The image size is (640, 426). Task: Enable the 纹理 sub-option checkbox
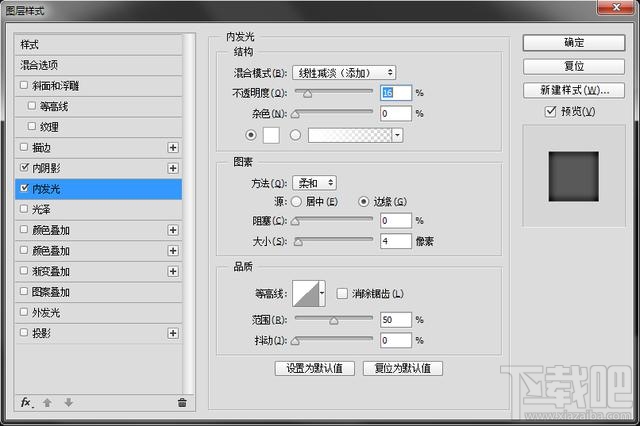[32, 126]
